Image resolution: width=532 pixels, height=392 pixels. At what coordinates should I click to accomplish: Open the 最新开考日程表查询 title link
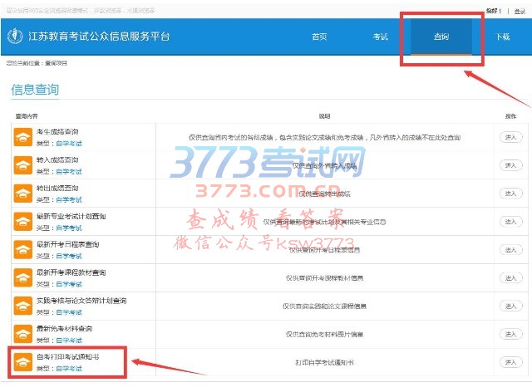pos(67,244)
